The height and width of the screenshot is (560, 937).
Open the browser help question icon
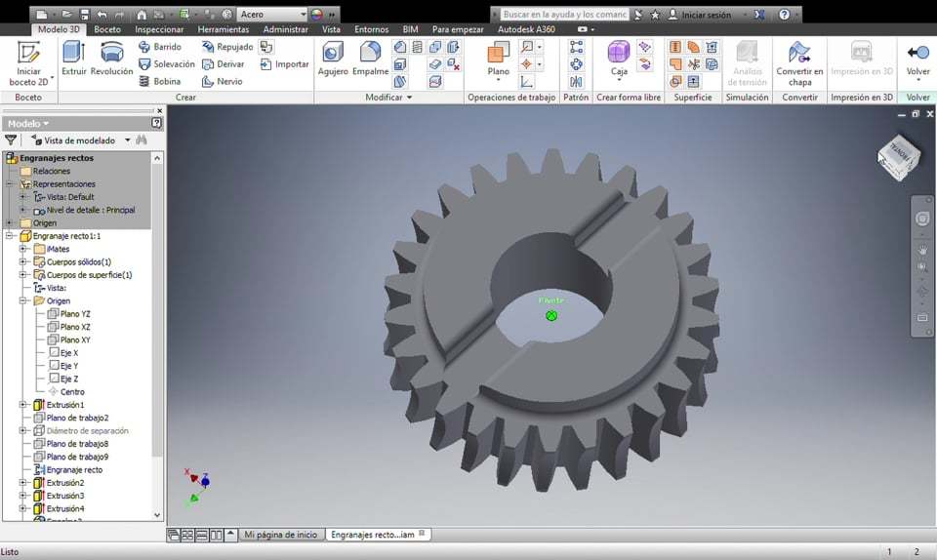(x=156, y=123)
